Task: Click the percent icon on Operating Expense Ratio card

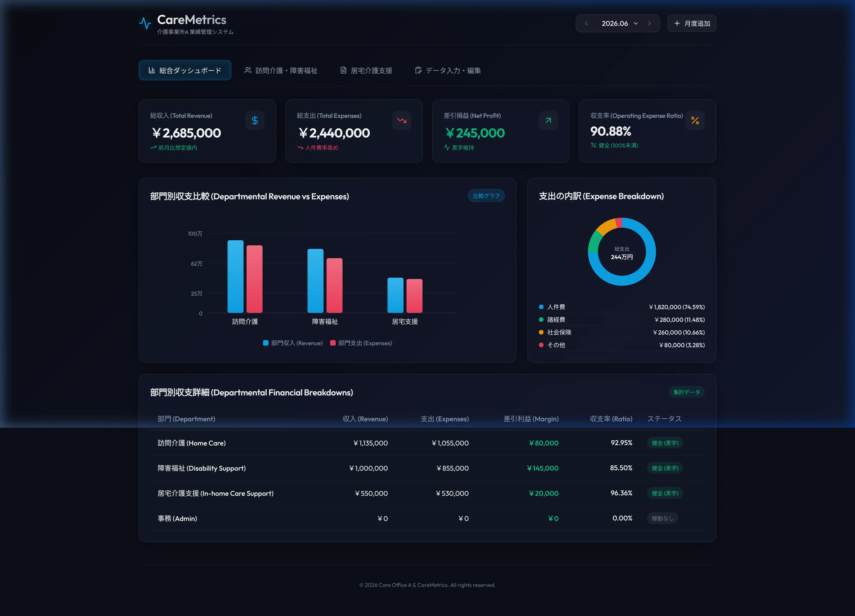Action: point(695,120)
